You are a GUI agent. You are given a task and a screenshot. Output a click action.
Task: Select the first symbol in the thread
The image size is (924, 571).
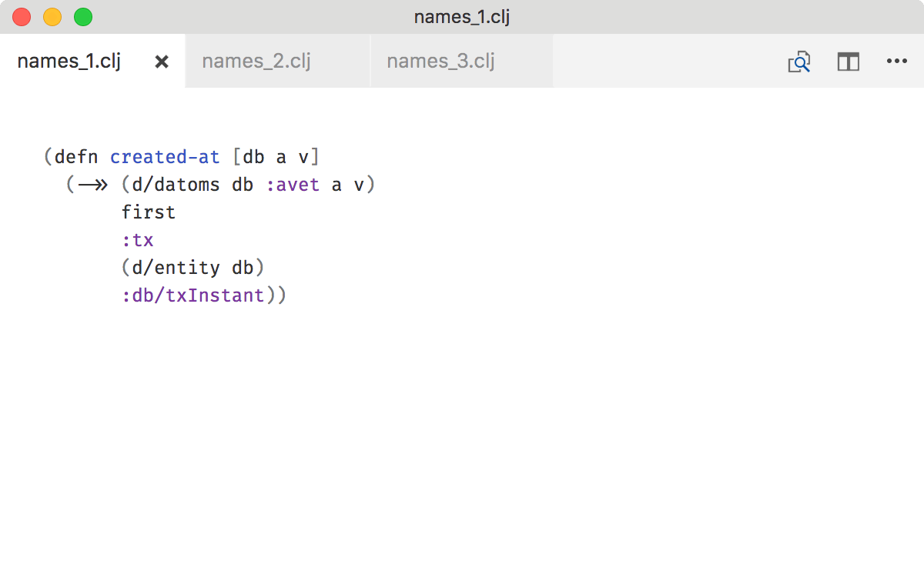[x=148, y=212]
